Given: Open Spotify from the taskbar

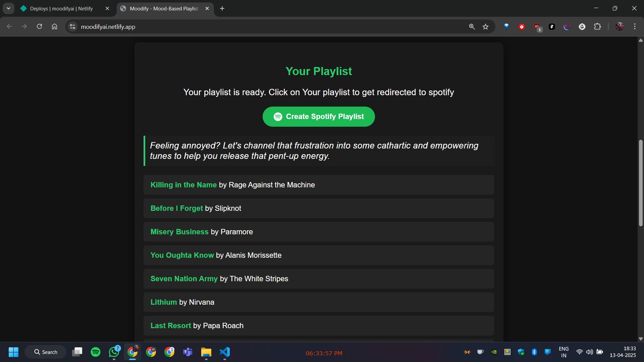Looking at the screenshot, I should (x=96, y=352).
